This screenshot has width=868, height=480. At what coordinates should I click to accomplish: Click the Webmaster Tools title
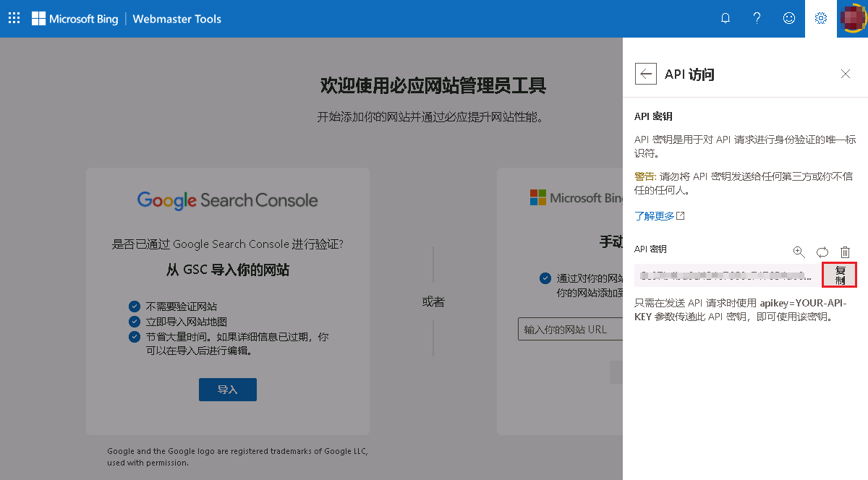177,19
